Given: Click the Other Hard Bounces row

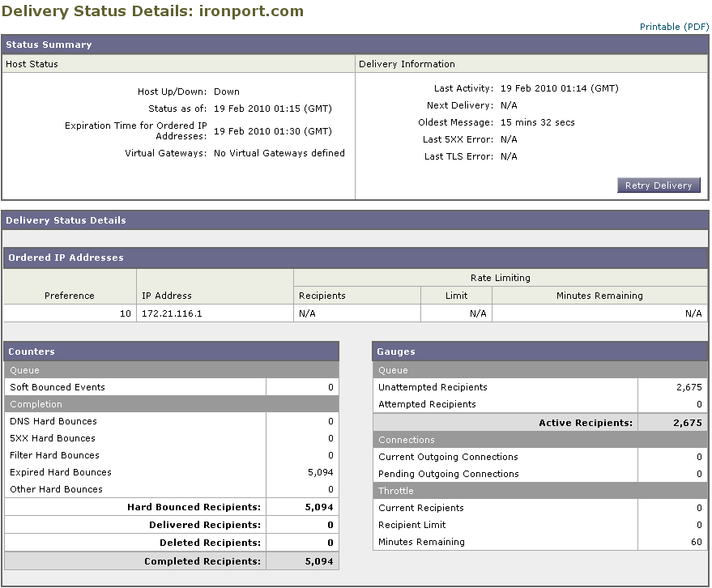Looking at the screenshot, I should 172,489.
